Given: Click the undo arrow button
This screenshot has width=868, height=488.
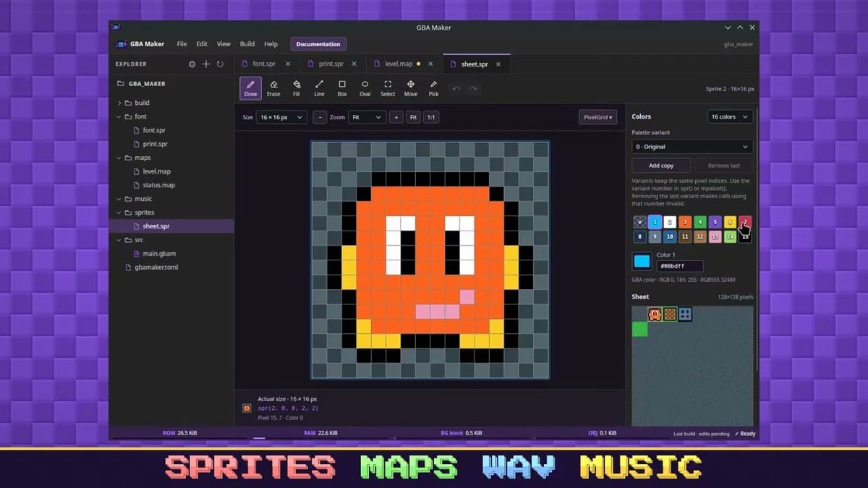Looking at the screenshot, I should 456,88.
